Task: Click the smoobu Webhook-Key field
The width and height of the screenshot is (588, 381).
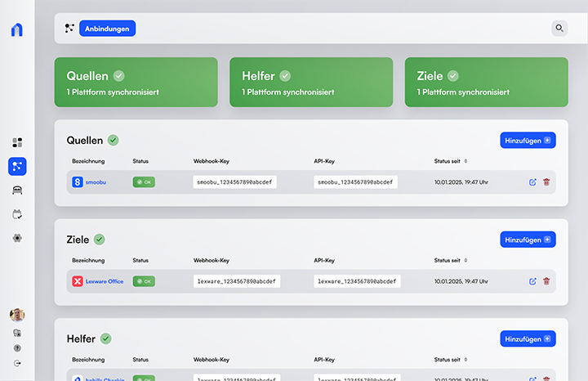Action: point(235,182)
